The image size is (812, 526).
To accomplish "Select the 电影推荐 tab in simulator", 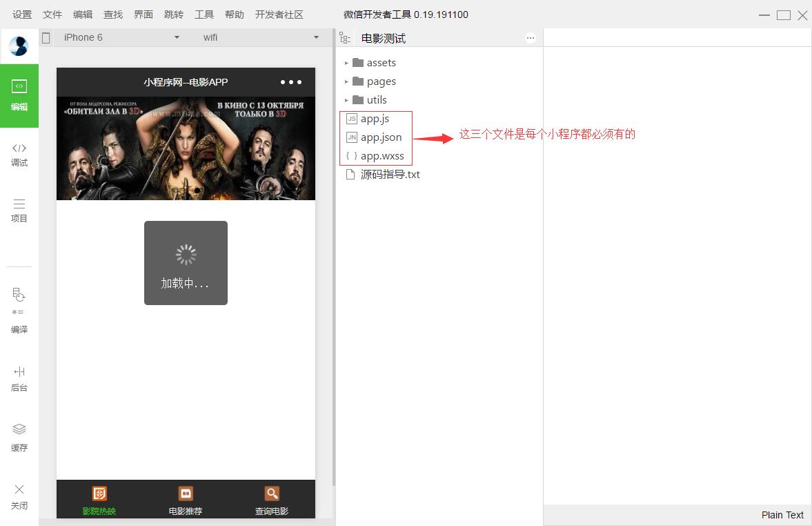I will [186, 500].
